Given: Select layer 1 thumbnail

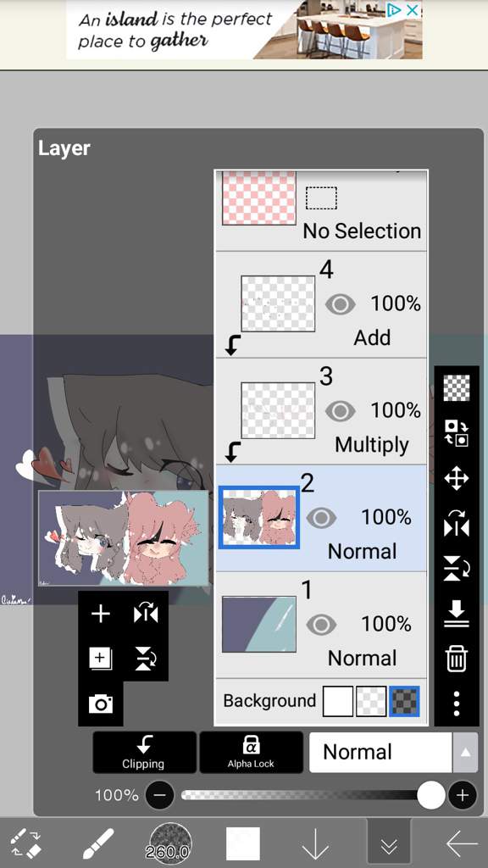Looking at the screenshot, I should (259, 625).
